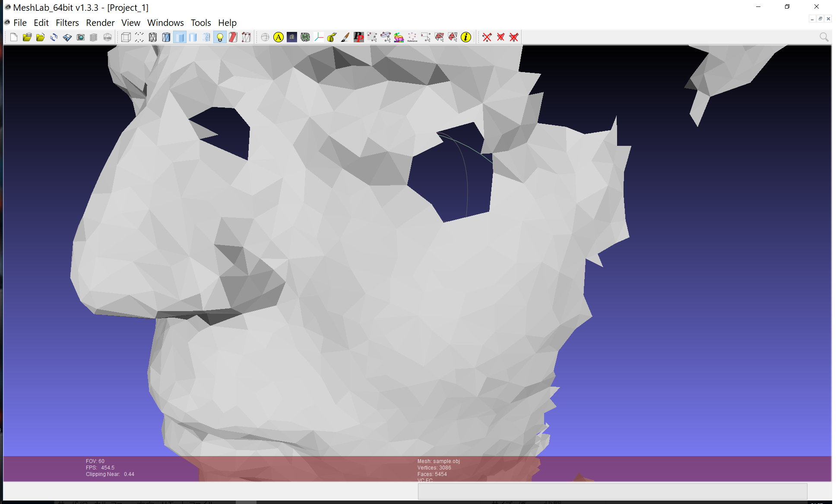The image size is (836, 504).
Task: Choose the select-connected-components tool
Action: coord(386,38)
